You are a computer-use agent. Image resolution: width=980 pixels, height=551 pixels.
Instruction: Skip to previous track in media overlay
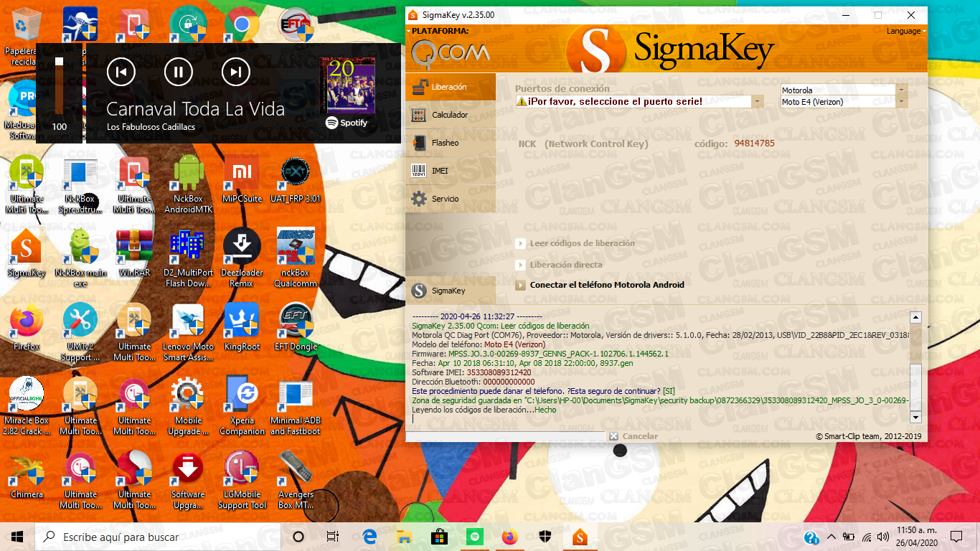pos(121,71)
